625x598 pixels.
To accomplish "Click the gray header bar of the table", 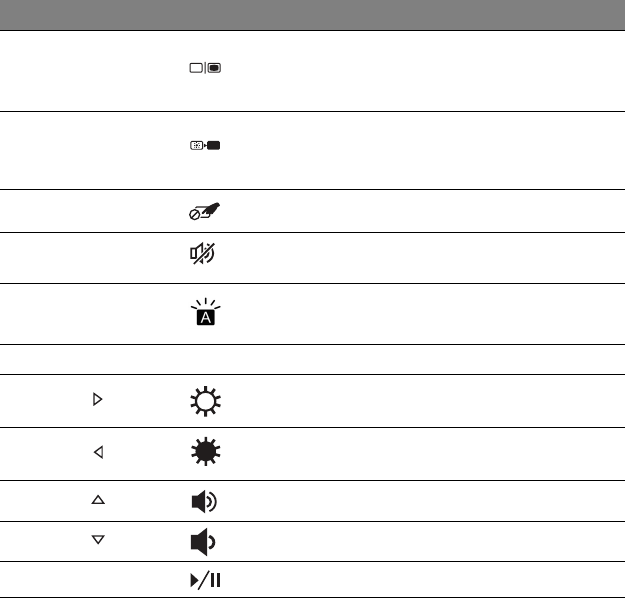I will pos(312,15).
